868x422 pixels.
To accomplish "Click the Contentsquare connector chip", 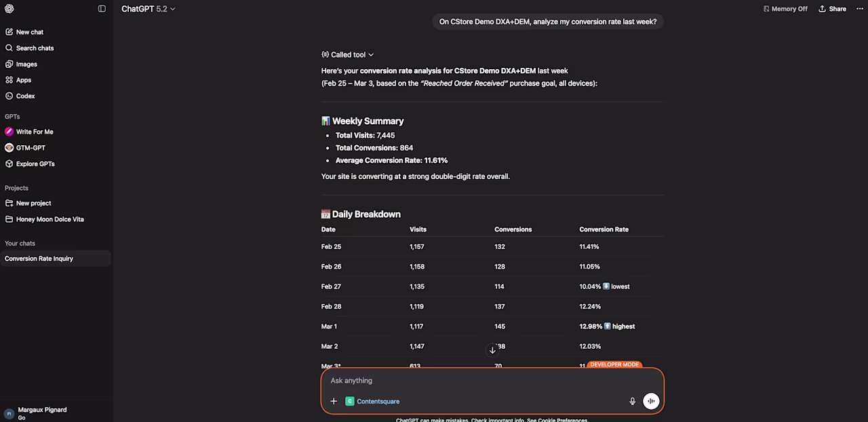I will coord(372,401).
